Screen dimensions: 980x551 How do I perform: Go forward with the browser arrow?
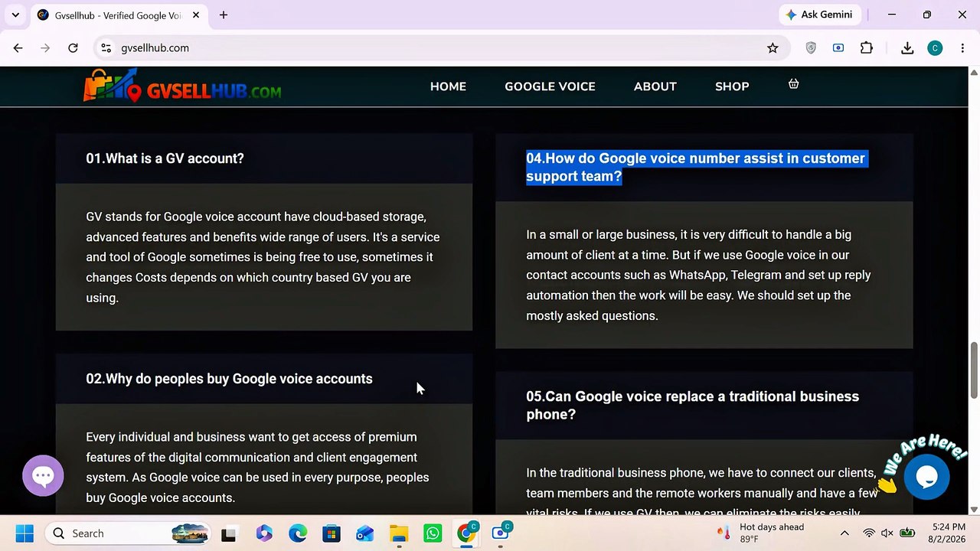click(45, 47)
